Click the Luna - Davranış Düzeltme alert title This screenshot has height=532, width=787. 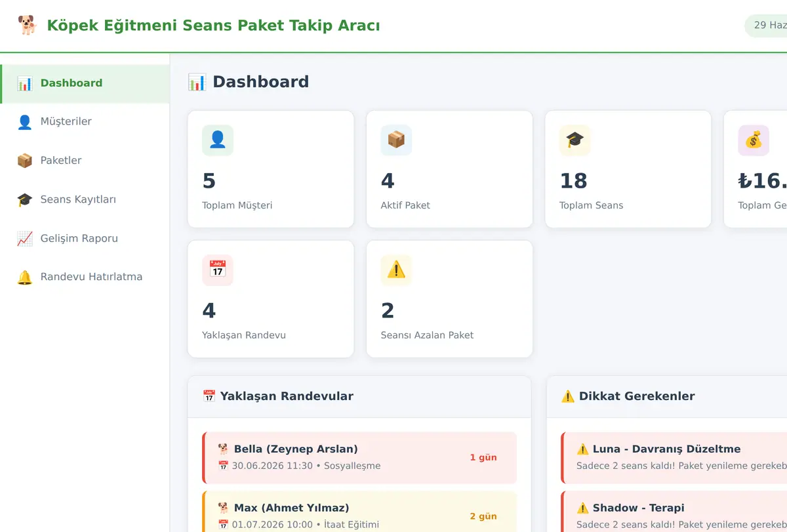[666, 449]
